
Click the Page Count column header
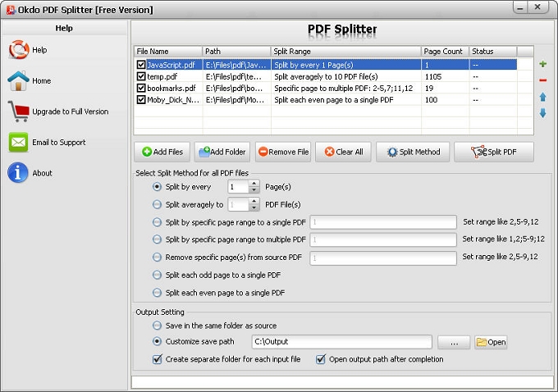click(x=446, y=51)
